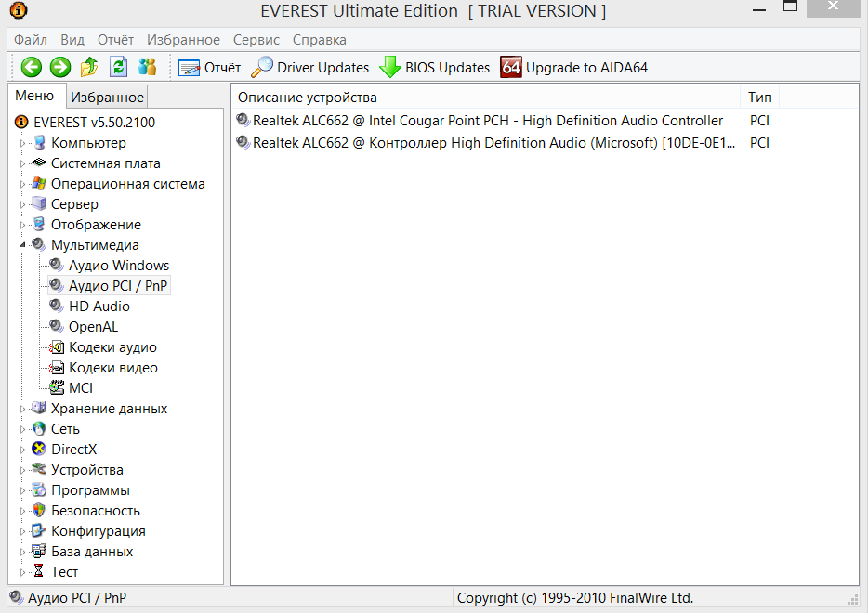The width and height of the screenshot is (868, 613).
Task: Switch to the Избранное tab in left panel
Action: point(108,98)
